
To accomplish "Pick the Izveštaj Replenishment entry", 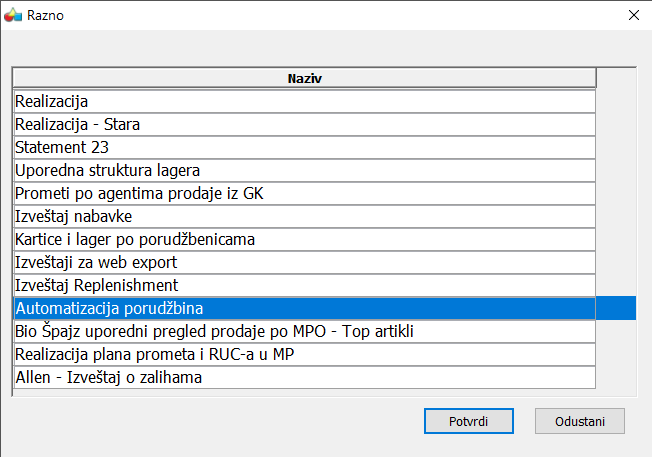I will (305, 285).
